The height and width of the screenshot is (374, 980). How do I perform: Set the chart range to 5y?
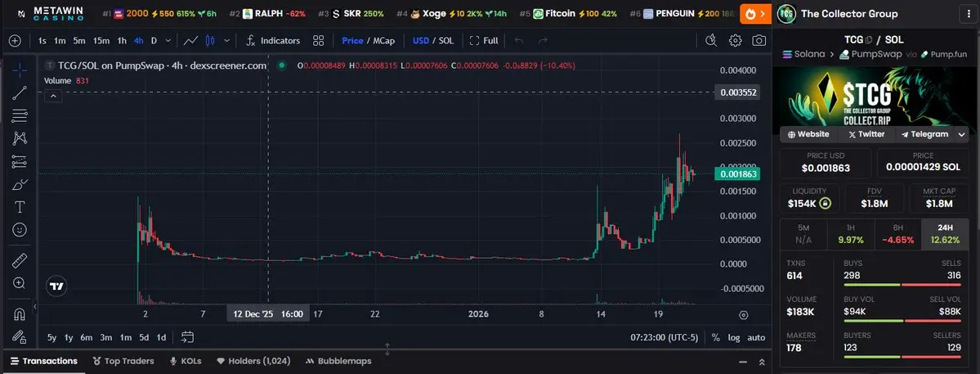(51, 338)
